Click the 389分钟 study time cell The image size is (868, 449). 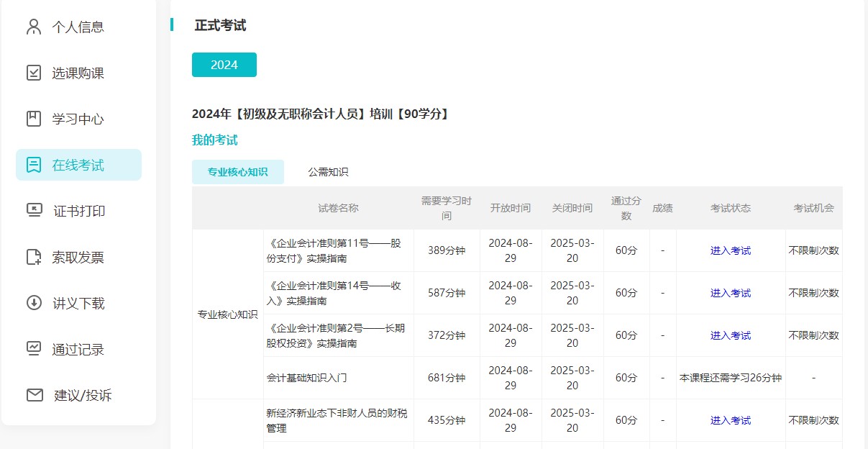coord(447,250)
